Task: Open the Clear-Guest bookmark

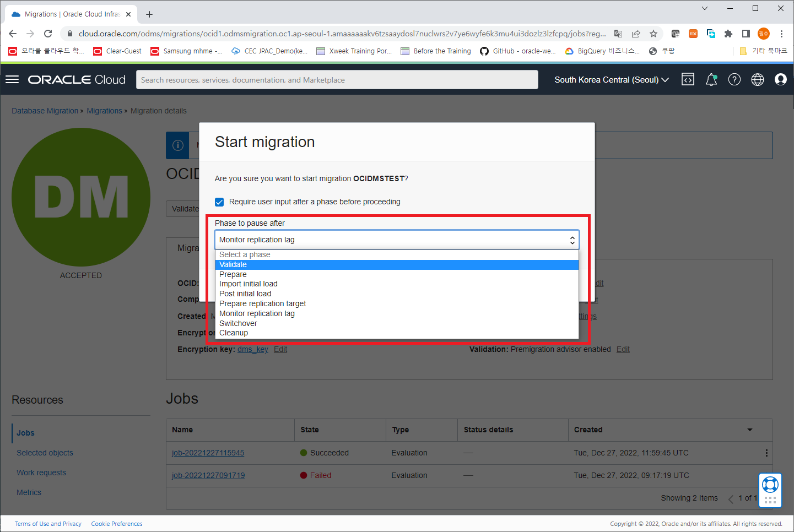Action: pos(117,51)
